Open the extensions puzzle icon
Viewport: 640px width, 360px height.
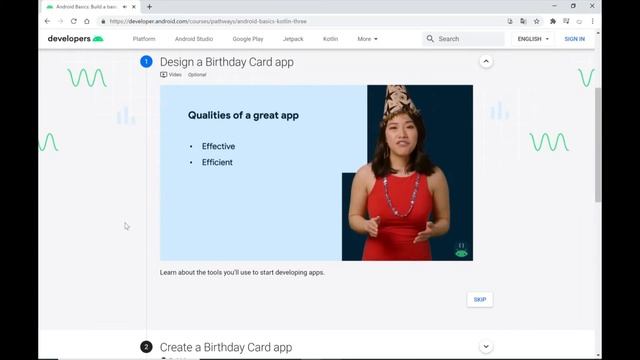click(x=553, y=21)
